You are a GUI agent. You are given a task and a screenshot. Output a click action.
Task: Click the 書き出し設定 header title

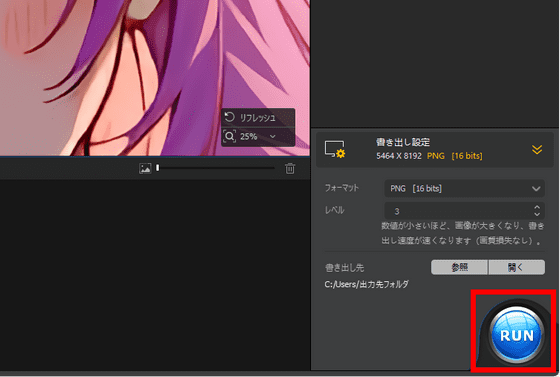pyautogui.click(x=403, y=142)
